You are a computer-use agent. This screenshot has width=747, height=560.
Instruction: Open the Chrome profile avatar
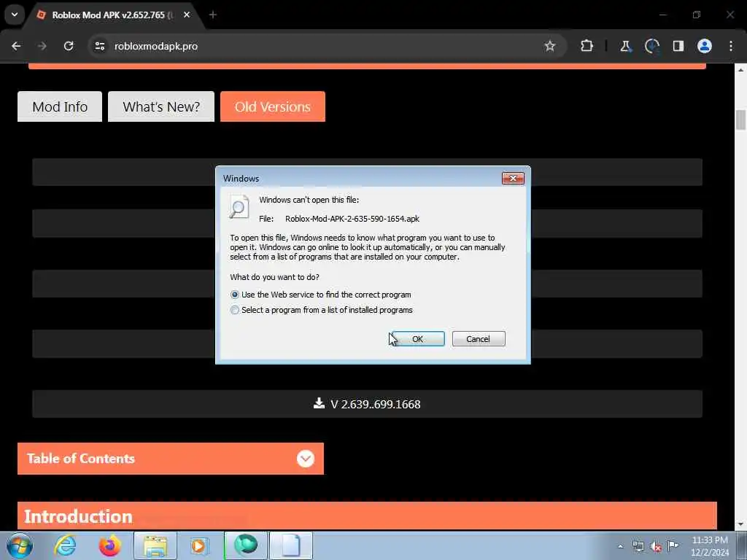coord(704,46)
